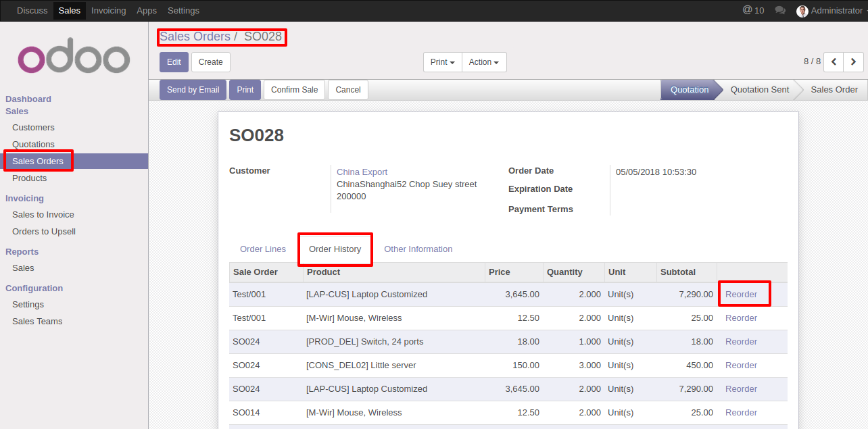Reorder SO024 Little server line
The image size is (868, 429).
click(741, 365)
